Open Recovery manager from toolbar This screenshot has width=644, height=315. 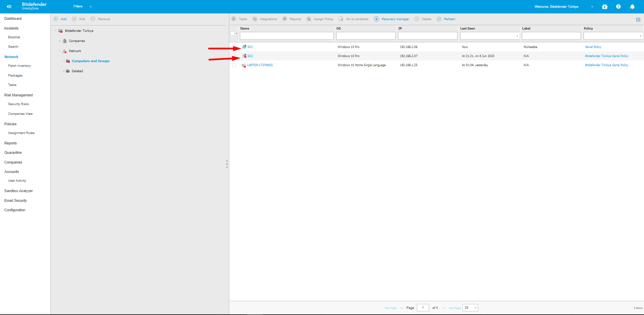click(x=392, y=19)
